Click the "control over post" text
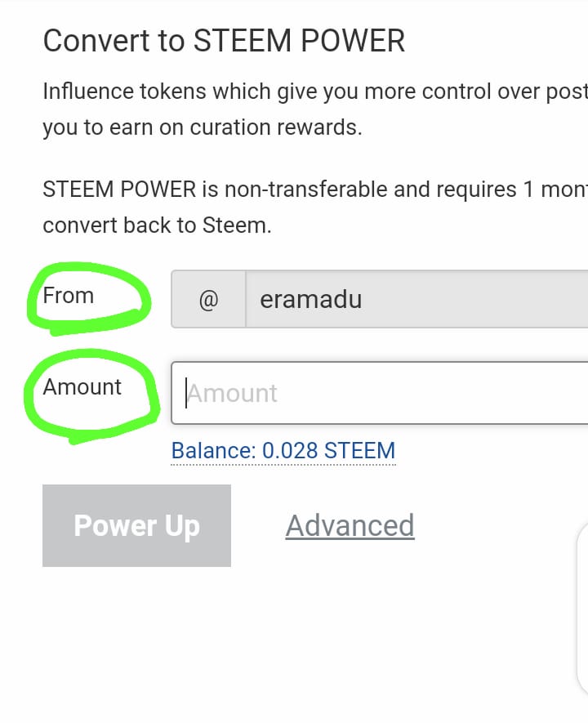 click(x=479, y=91)
